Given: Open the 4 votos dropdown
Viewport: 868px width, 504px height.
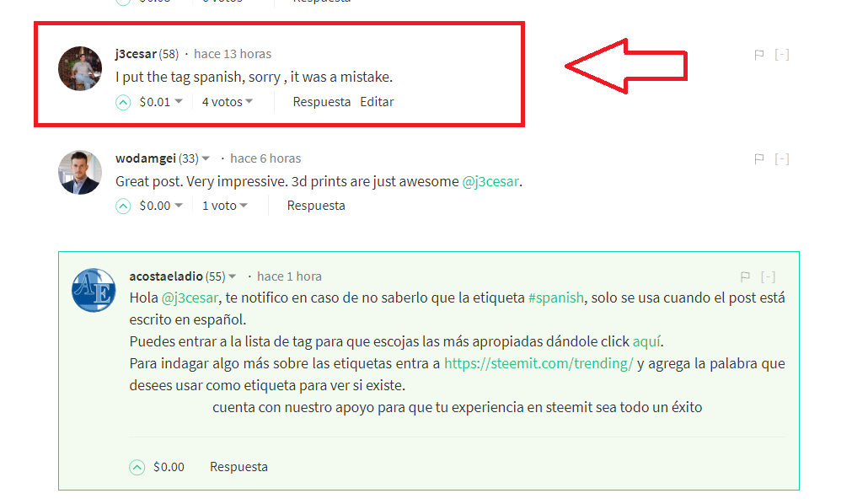Looking at the screenshot, I should pos(228,102).
